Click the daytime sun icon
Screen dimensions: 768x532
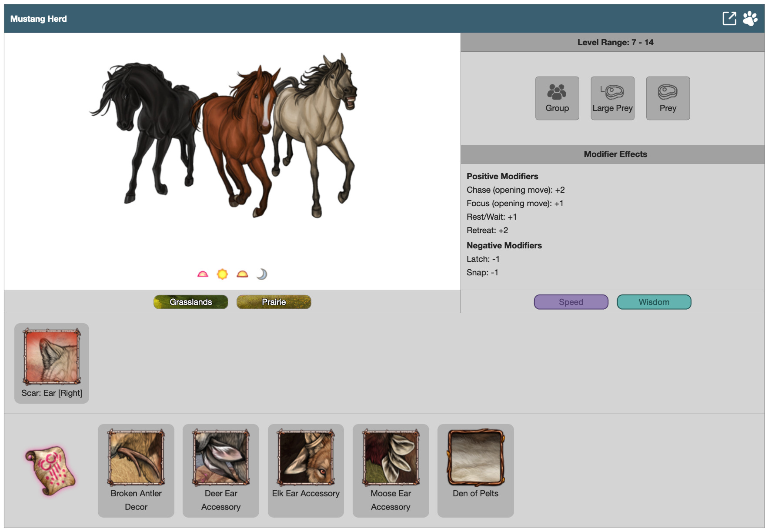point(222,274)
